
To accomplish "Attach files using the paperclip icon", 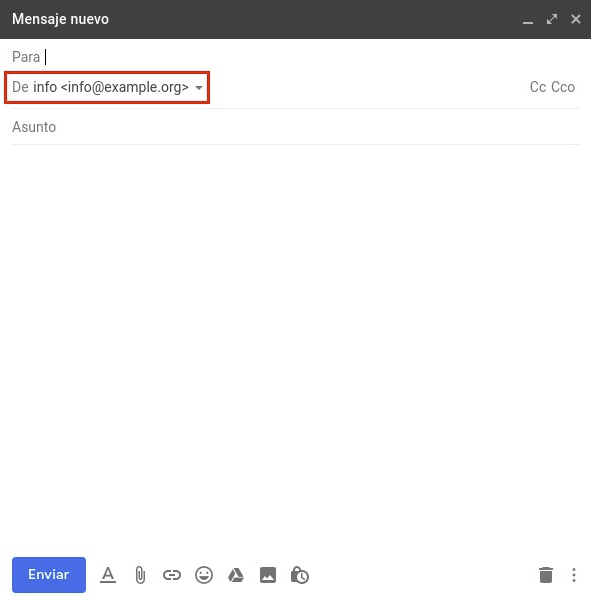I will point(140,575).
